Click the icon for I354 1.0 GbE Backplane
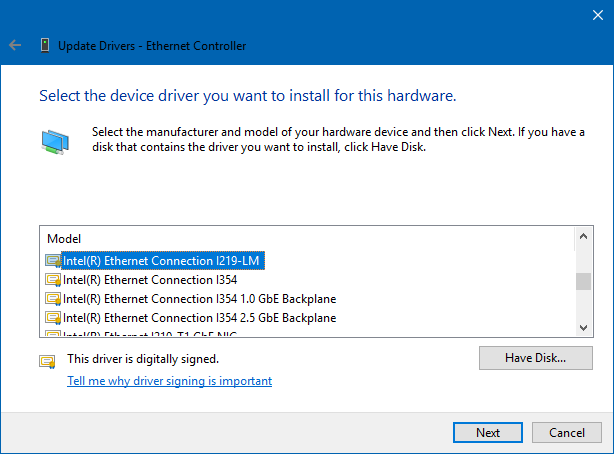 [53, 299]
